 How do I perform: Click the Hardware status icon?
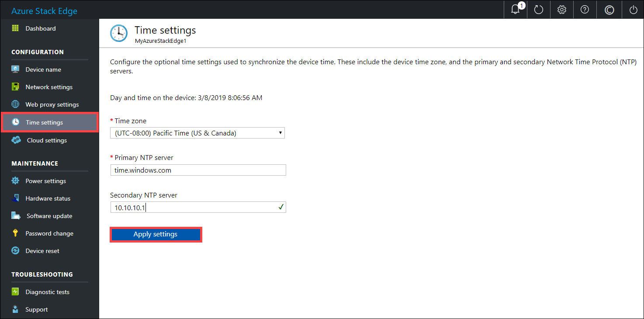click(x=15, y=198)
